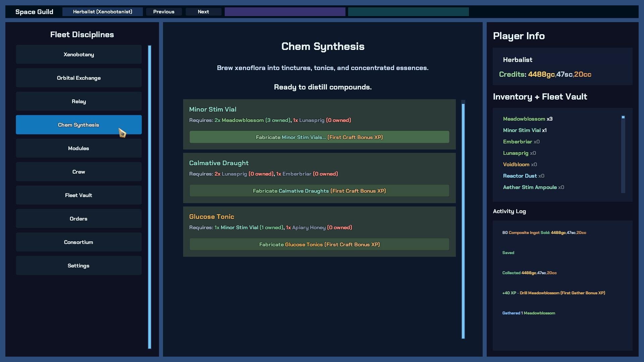This screenshot has width=644, height=362.
Task: Click the Herbalist (Xenobotanist) character label
Action: (x=102, y=12)
